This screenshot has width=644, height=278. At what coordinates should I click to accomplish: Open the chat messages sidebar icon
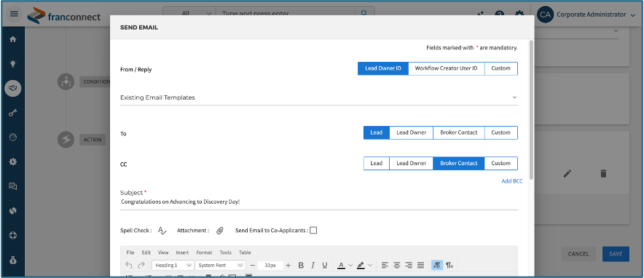pyautogui.click(x=12, y=186)
